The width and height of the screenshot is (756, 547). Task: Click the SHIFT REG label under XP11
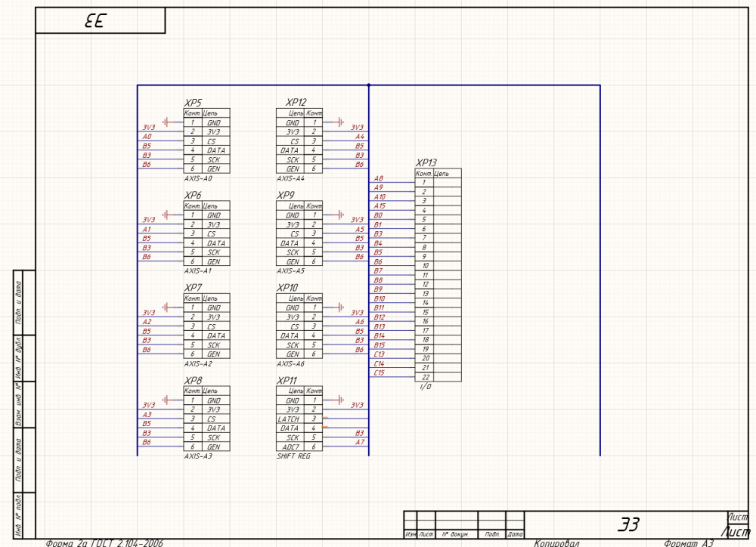tap(294, 456)
